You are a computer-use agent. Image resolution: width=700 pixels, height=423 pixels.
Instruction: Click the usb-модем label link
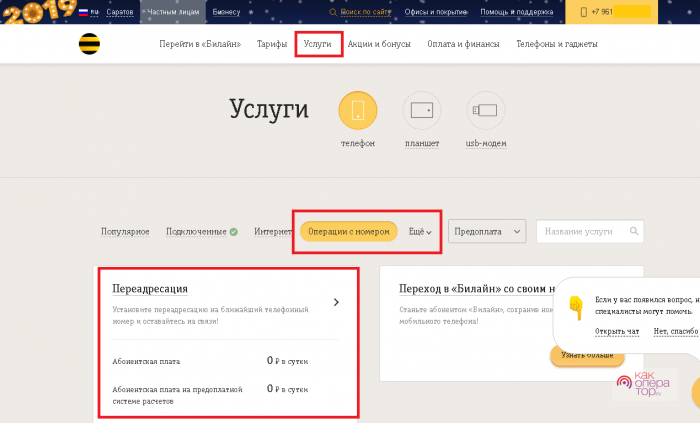[x=486, y=143]
